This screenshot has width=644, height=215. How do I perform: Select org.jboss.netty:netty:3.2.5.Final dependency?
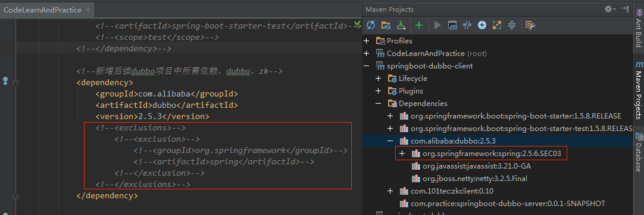tap(475, 179)
